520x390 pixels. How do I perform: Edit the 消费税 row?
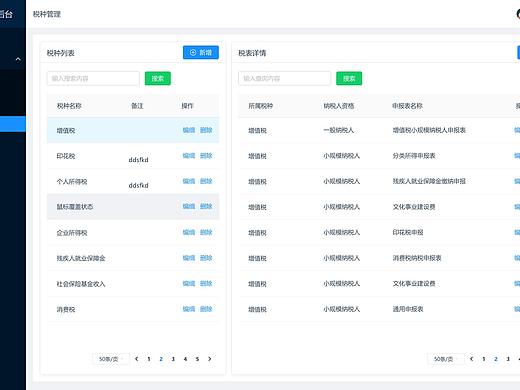pyautogui.click(x=189, y=309)
